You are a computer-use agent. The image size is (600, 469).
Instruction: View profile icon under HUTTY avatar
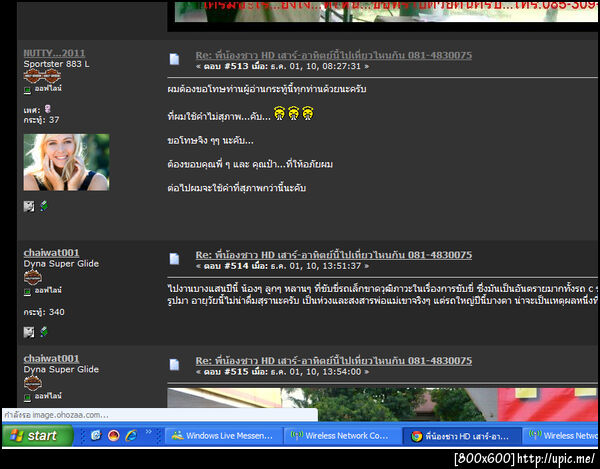[29, 207]
